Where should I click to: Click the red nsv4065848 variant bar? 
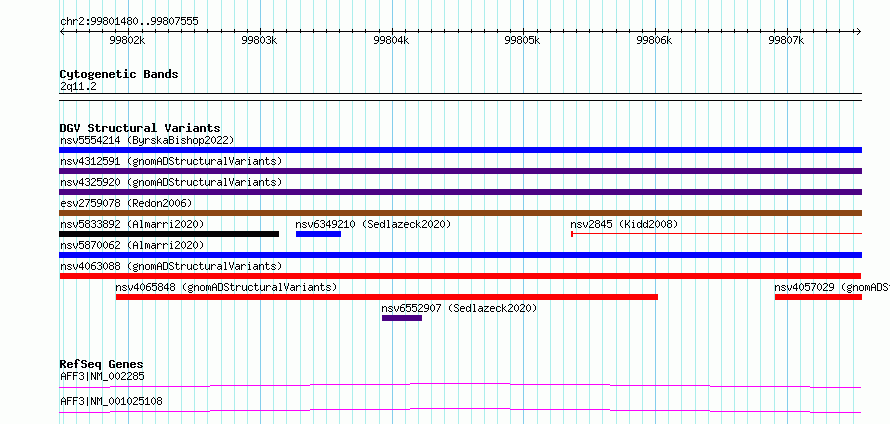(387, 297)
